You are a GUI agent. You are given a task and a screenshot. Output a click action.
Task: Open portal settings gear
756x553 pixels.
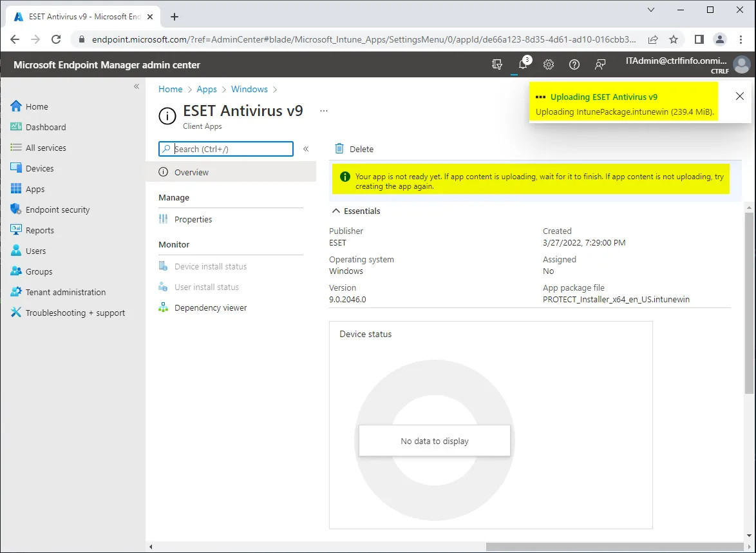tap(549, 64)
